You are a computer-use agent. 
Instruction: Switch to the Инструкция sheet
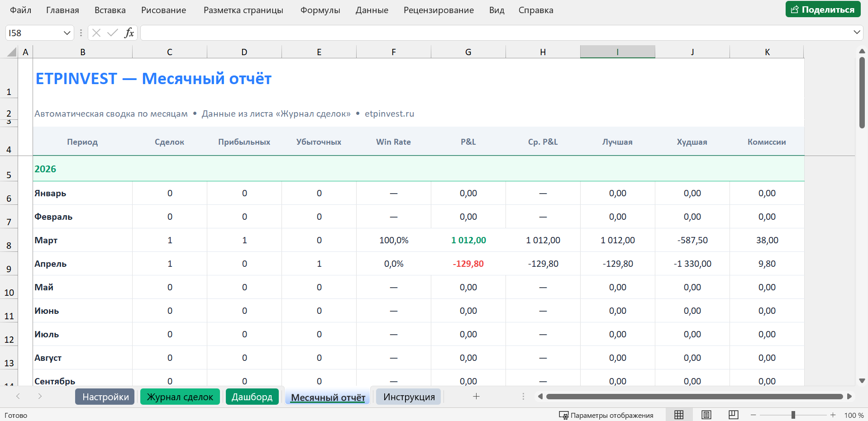coord(409,397)
